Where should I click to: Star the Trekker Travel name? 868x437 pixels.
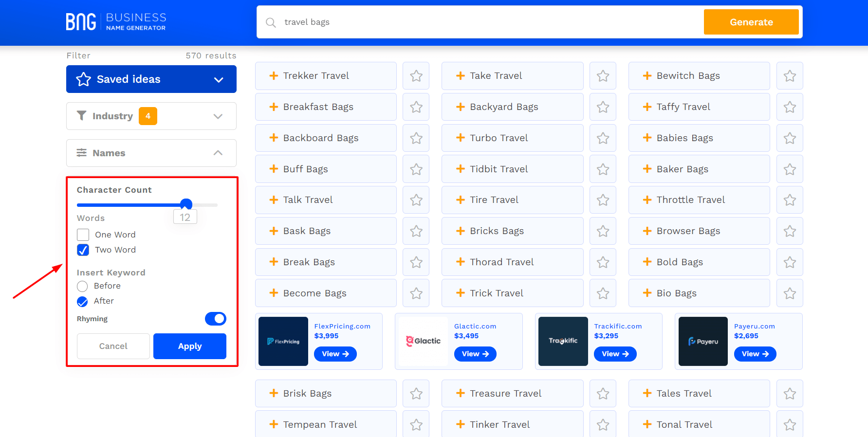tap(416, 76)
